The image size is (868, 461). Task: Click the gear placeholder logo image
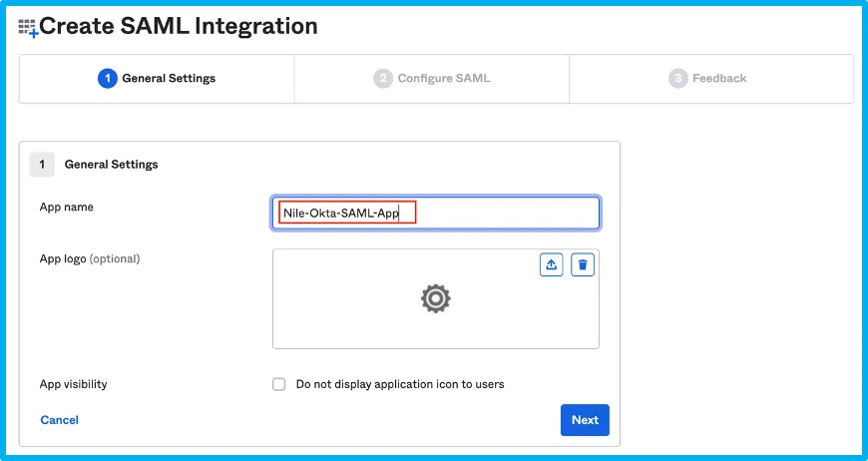[436, 298]
